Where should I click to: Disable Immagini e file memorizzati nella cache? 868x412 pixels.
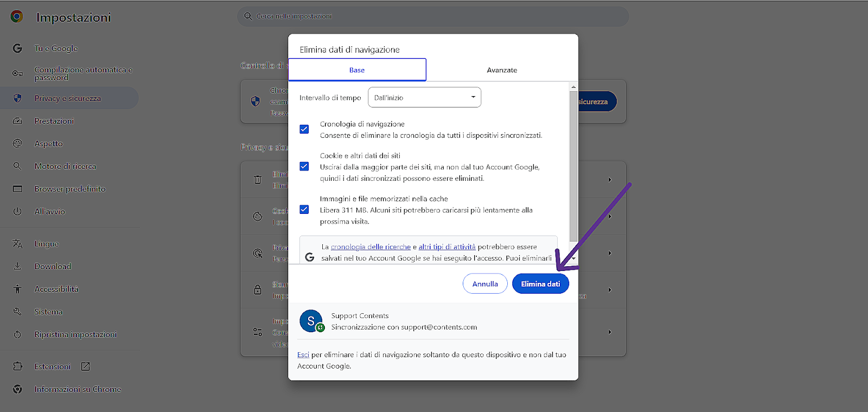[x=304, y=210]
